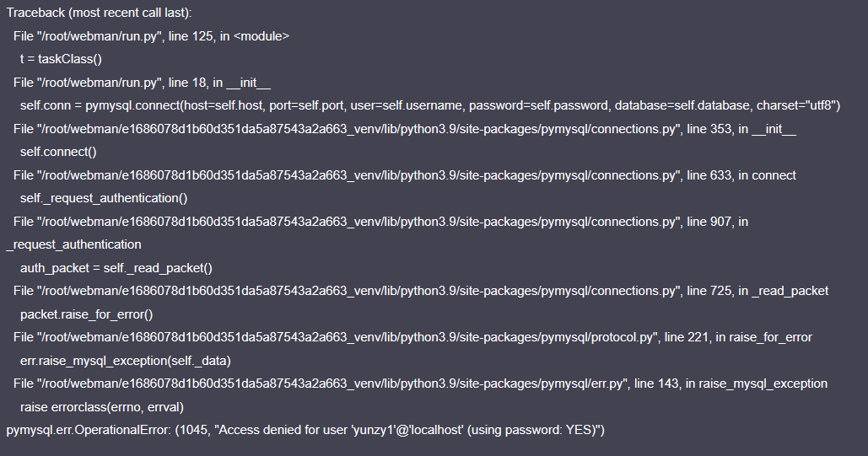
Task: Click 'auth_packet = self._read_packet()' line
Action: (x=116, y=268)
